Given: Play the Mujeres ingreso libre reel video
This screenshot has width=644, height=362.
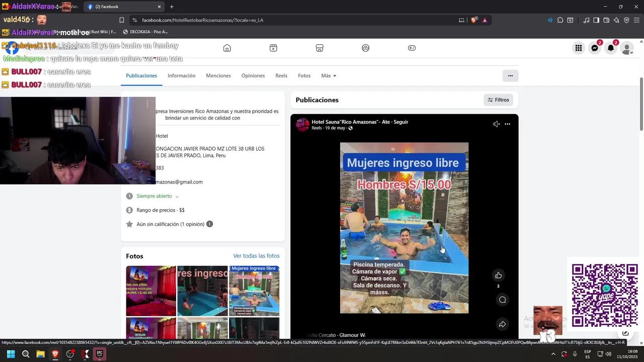Looking at the screenshot, I should 404,228.
